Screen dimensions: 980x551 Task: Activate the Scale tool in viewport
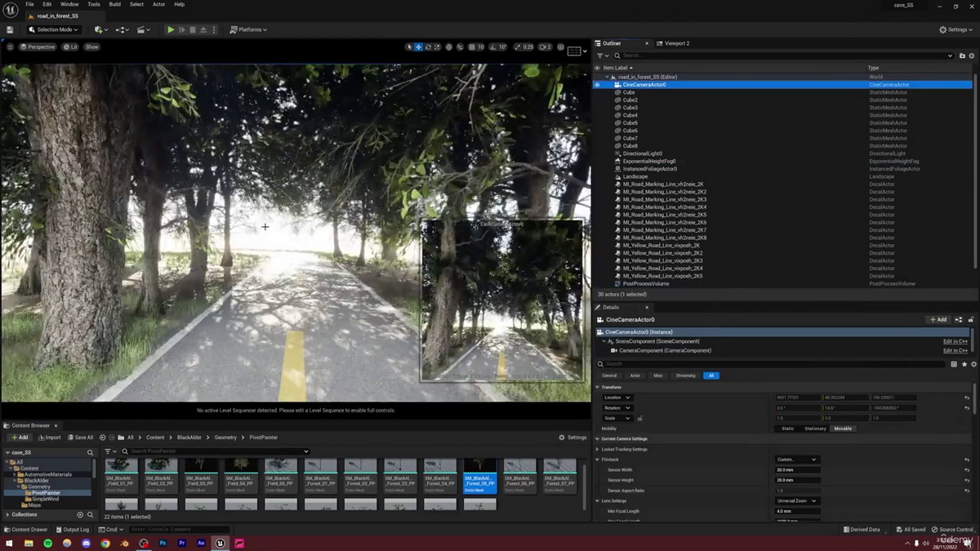(x=437, y=47)
